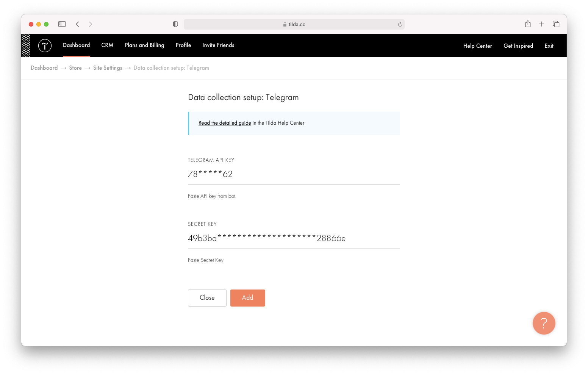
Task: Open the CRM menu item
Action: pos(107,45)
